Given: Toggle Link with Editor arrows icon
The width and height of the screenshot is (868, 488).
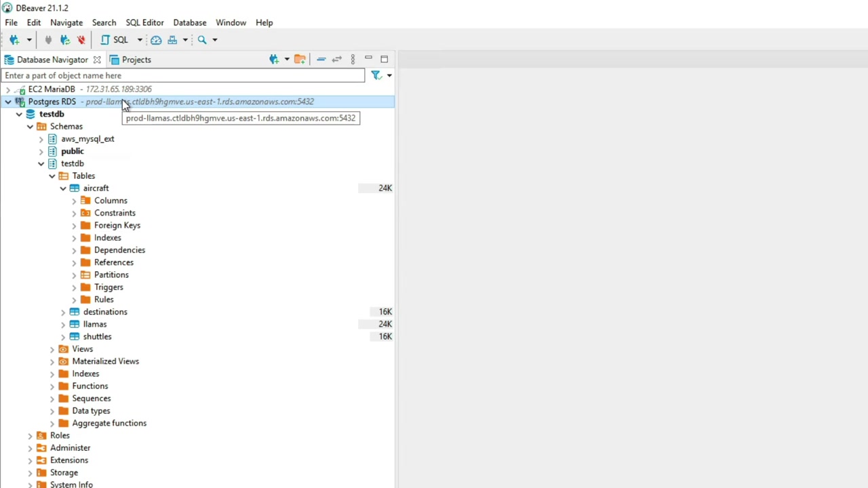Looking at the screenshot, I should click(x=336, y=60).
